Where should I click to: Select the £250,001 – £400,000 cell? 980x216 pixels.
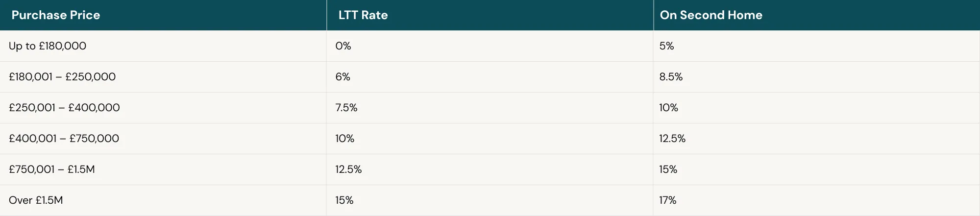point(64,108)
